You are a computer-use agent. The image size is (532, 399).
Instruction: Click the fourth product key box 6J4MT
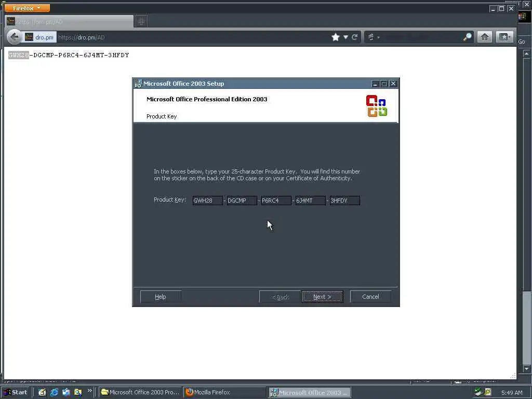pos(311,201)
